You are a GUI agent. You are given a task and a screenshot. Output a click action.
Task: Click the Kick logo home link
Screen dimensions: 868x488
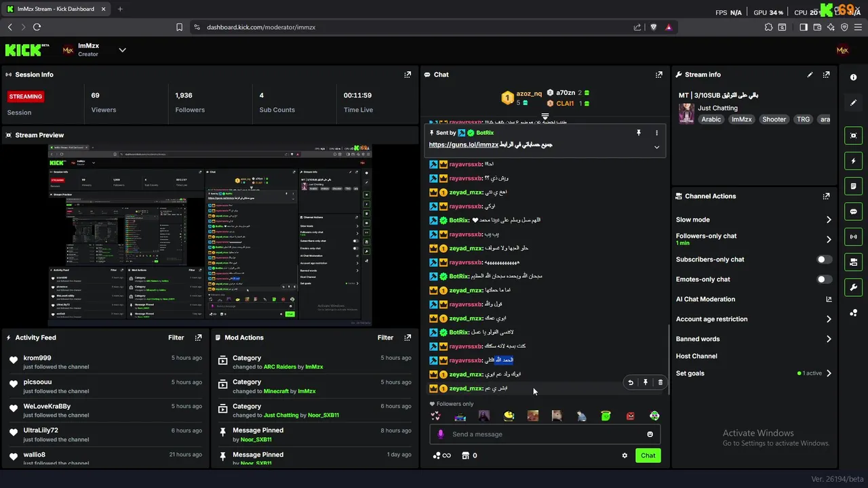point(27,49)
